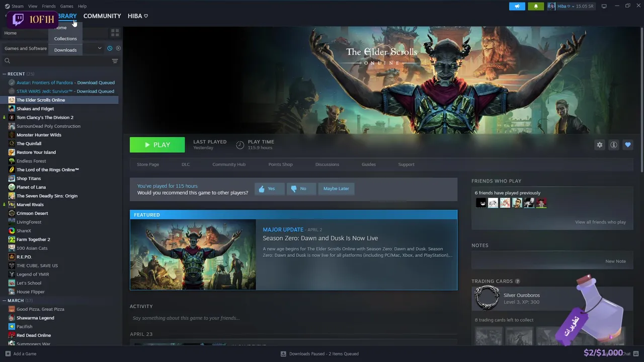
Task: Click the play time clock icon
Action: tap(240, 145)
